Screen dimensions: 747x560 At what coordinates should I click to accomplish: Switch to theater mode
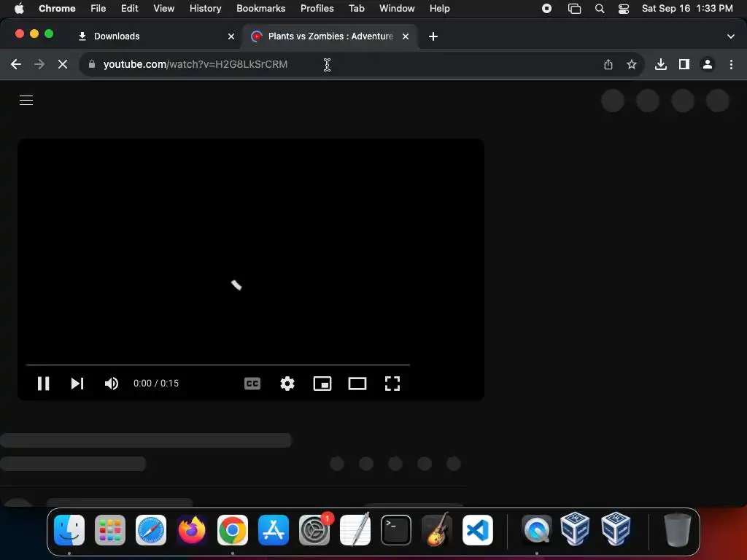[x=357, y=384]
